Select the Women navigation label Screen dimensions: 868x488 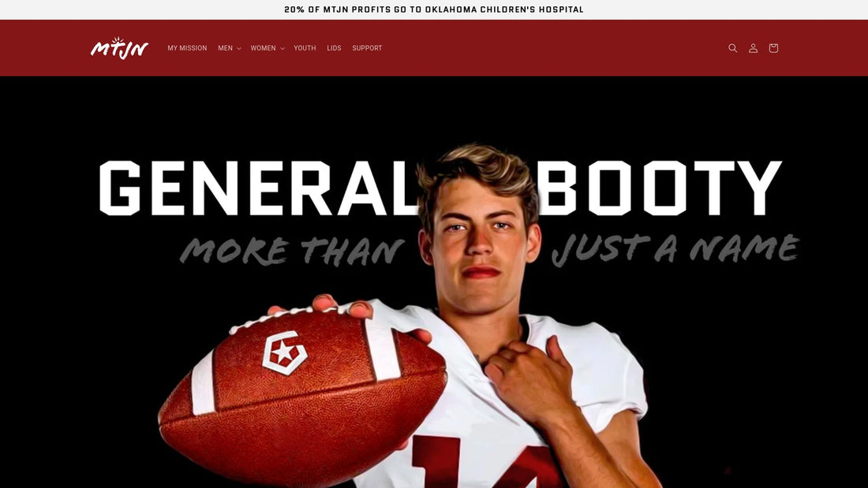tap(263, 48)
